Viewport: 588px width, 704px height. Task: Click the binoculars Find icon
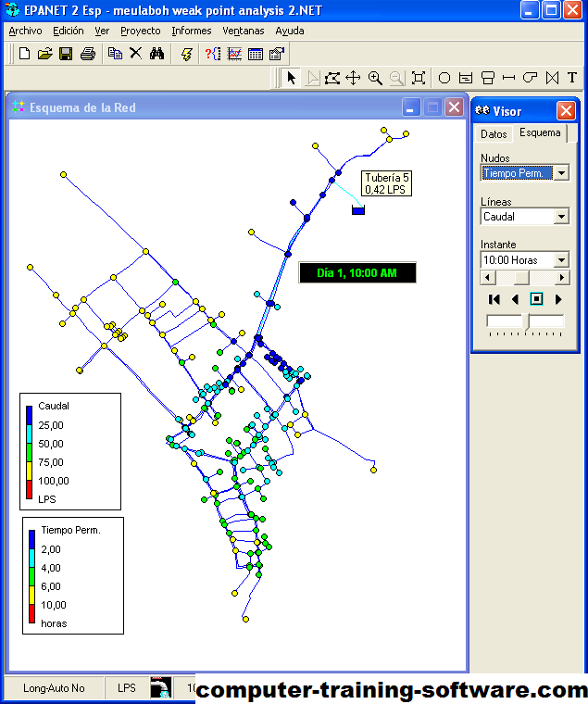tap(156, 54)
